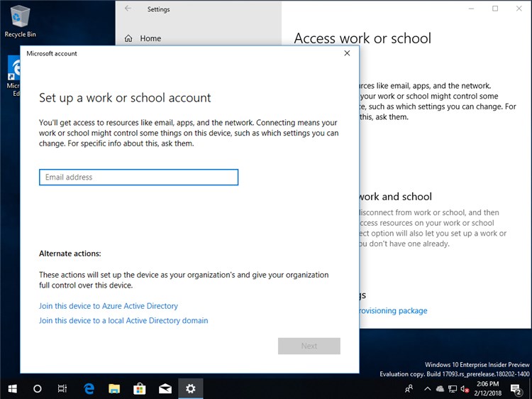Open the Recycle Bin desktop icon
Image resolution: width=532 pixels, height=399 pixels.
(20, 21)
